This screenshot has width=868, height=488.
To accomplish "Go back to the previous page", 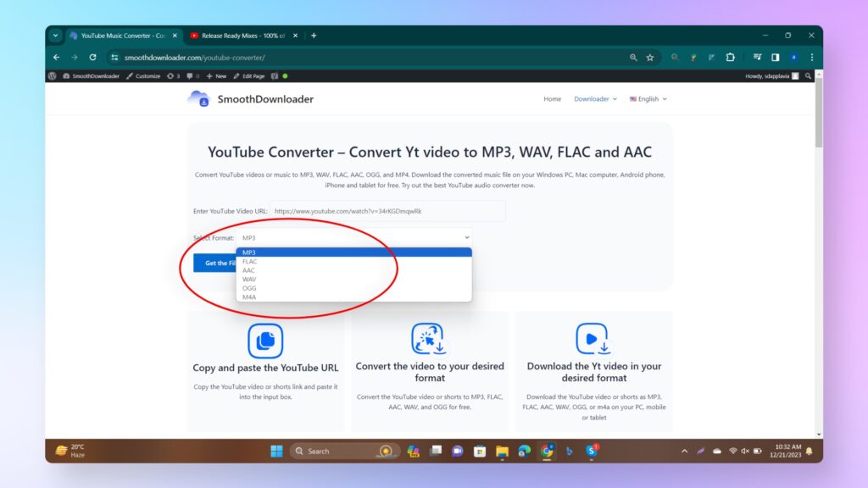I will pos(57,58).
